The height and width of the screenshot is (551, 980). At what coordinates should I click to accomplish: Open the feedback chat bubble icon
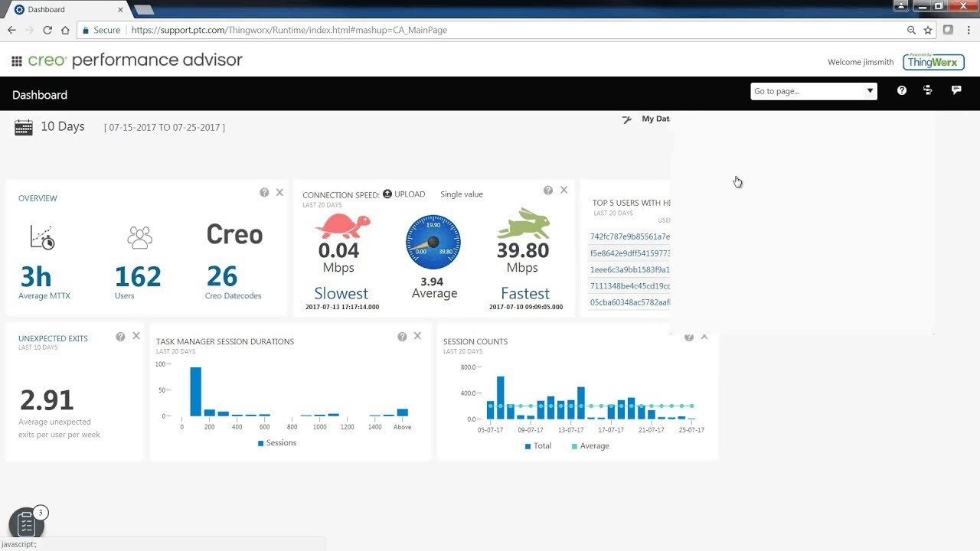956,90
